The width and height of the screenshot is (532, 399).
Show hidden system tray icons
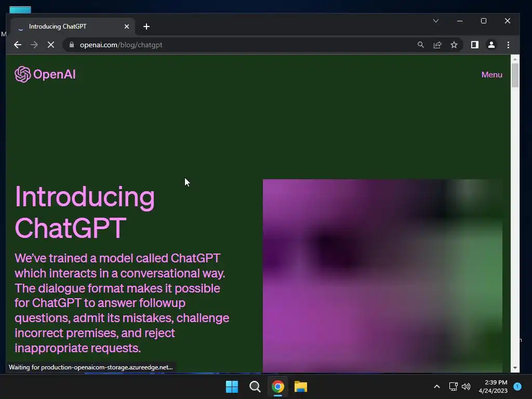[x=437, y=387]
